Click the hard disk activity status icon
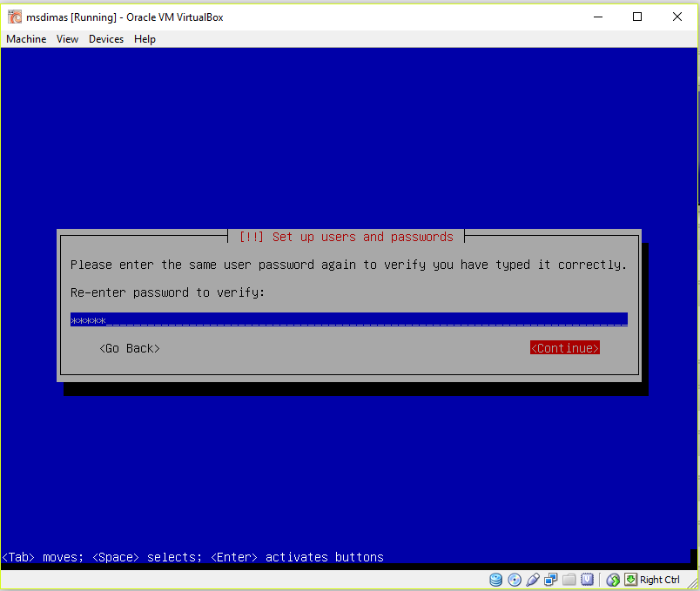This screenshot has width=700, height=591. pos(495,580)
